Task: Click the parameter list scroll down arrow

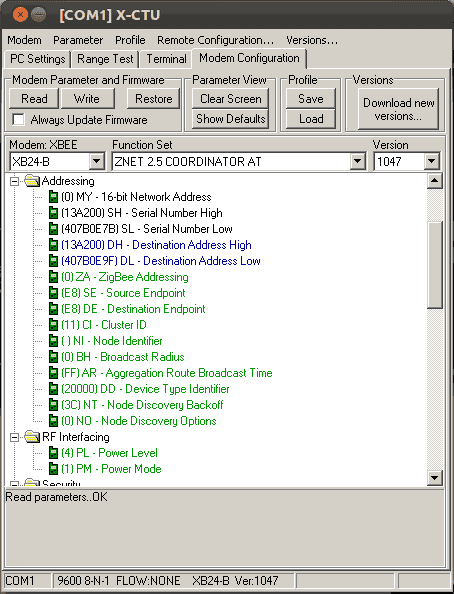Action: (434, 478)
